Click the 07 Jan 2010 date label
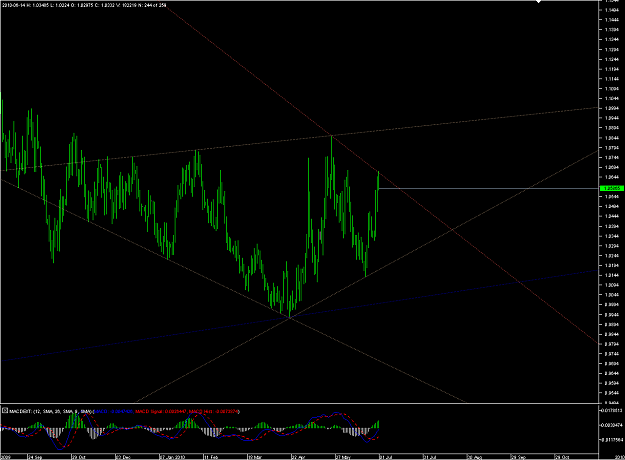Viewport: 625px width, 460px height. tap(171, 457)
